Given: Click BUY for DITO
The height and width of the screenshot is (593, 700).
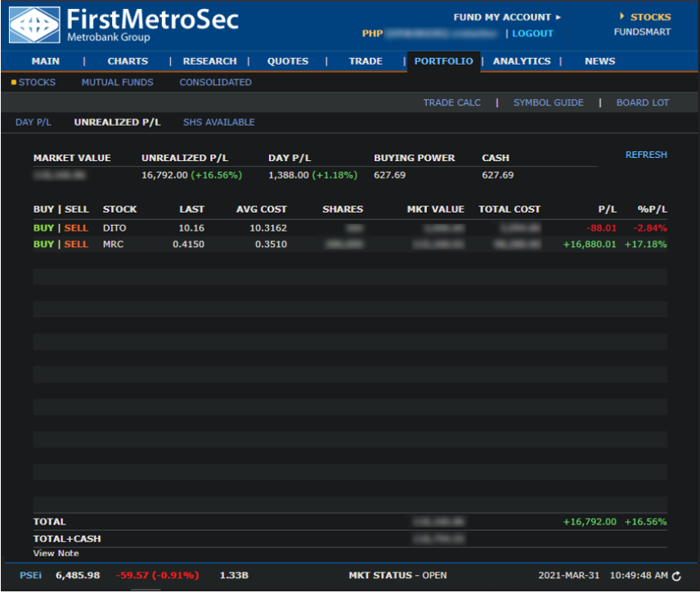Looking at the screenshot, I should (x=44, y=228).
